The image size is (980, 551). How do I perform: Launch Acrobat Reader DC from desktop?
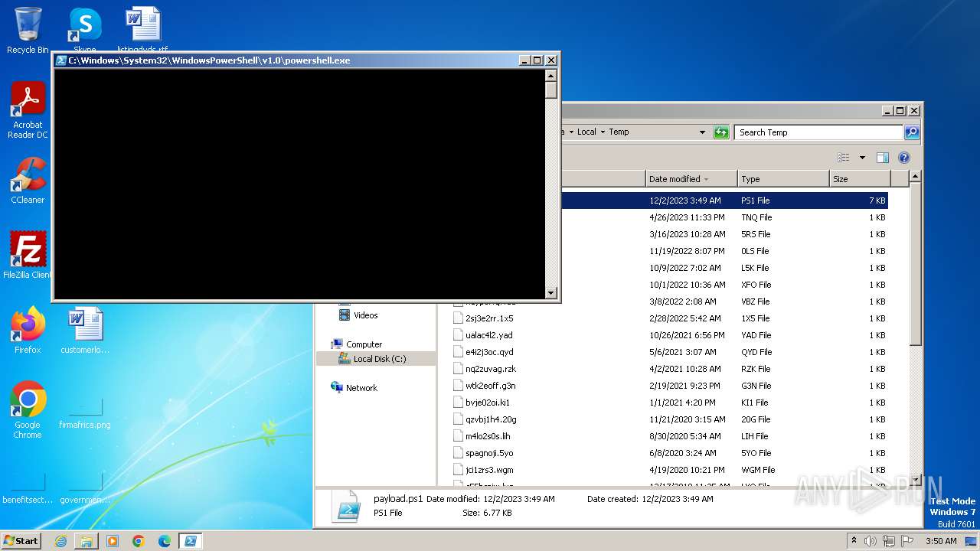tap(28, 110)
